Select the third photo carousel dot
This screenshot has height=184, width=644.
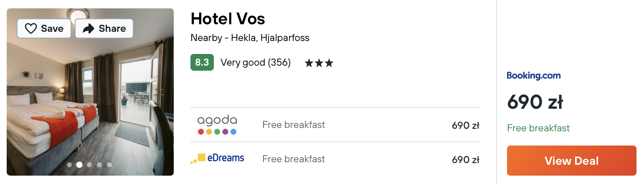pyautogui.click(x=89, y=165)
